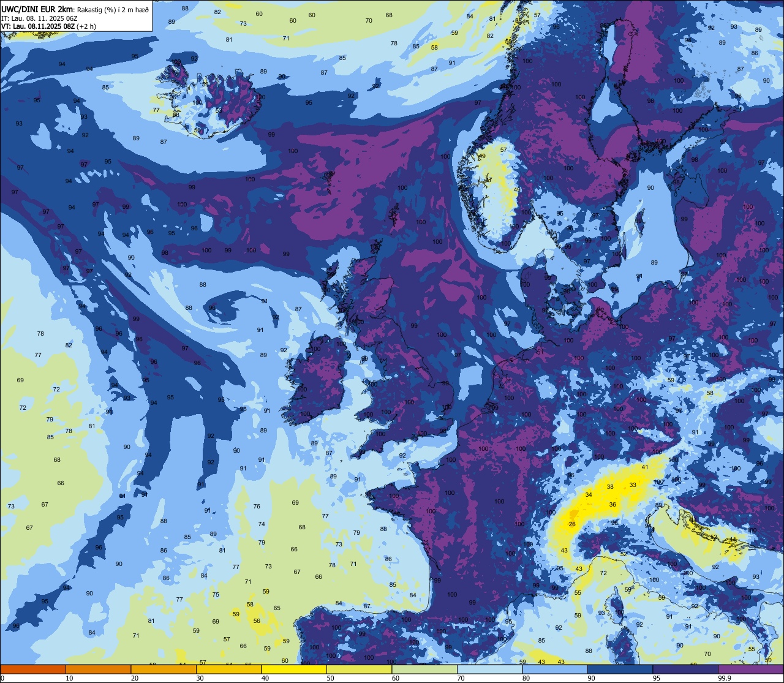The image size is (784, 683).
Task: Click the 0–10 dark orange legend segment
Action: (33, 669)
